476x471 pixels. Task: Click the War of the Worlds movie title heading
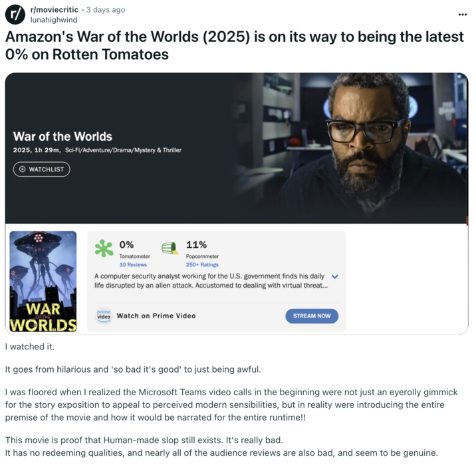62,137
